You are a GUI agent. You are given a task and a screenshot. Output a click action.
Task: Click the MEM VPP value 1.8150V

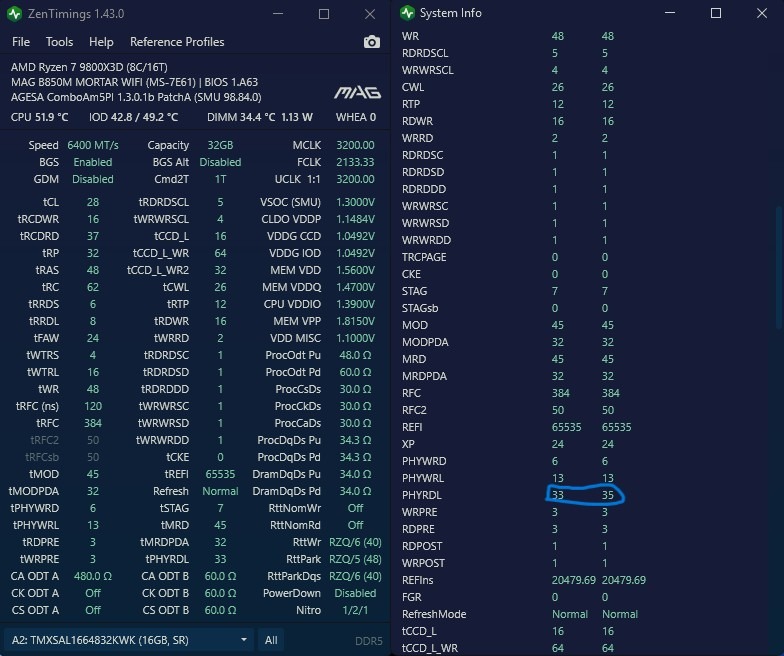click(x=356, y=321)
